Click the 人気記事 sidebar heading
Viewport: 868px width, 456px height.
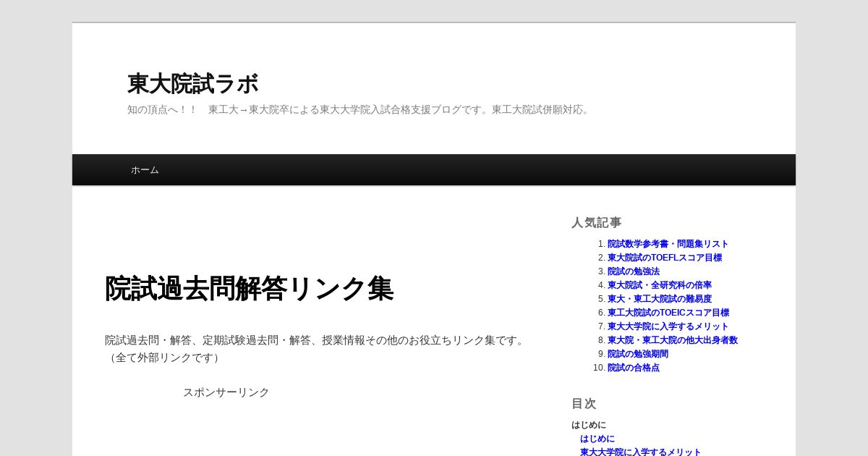pyautogui.click(x=597, y=223)
